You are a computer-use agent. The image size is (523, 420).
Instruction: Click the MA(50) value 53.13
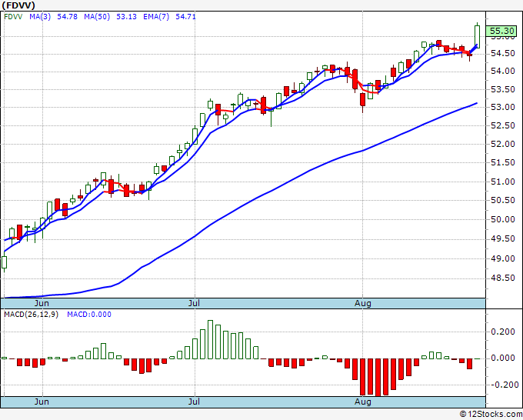(x=126, y=17)
